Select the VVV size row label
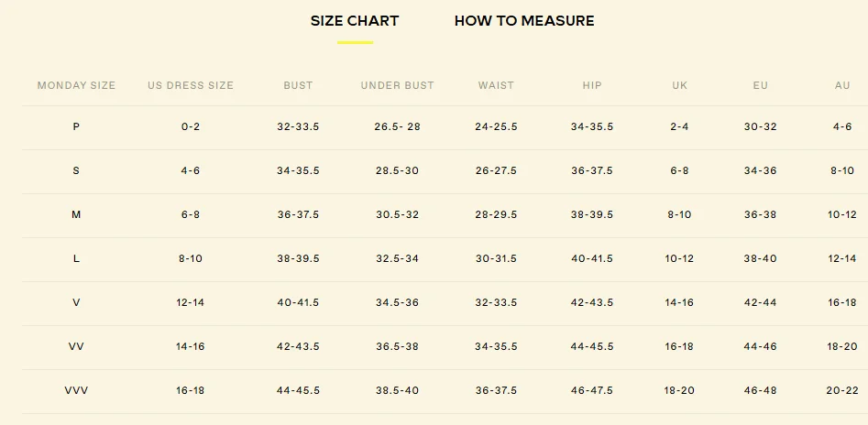 [76, 390]
